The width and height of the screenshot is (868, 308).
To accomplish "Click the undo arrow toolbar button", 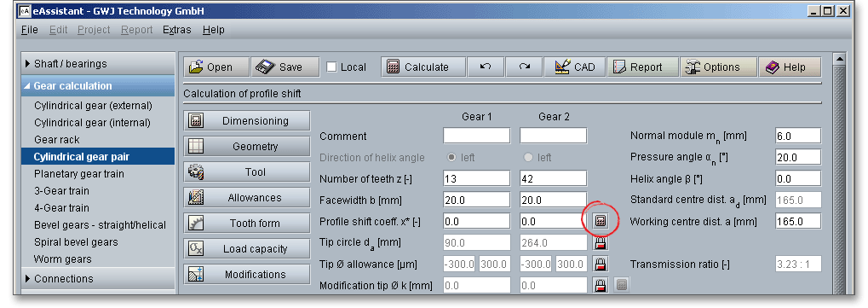I will (x=486, y=67).
